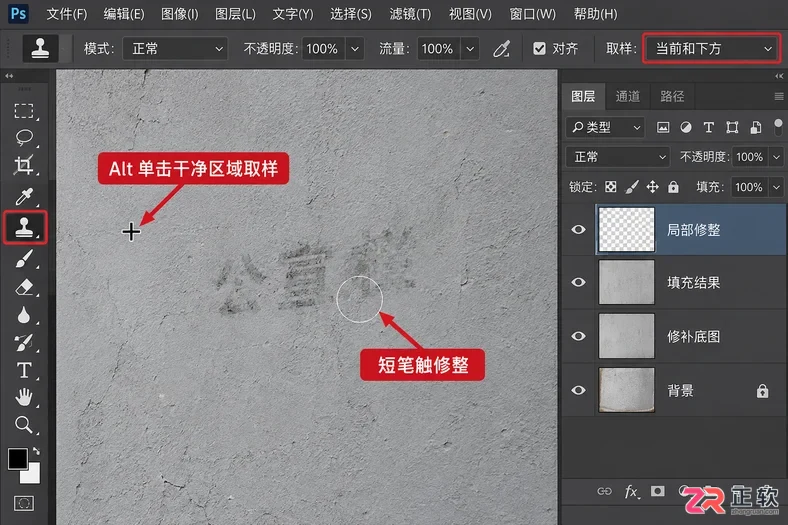Select the Brush tool
The width and height of the screenshot is (788, 525).
coord(24,258)
